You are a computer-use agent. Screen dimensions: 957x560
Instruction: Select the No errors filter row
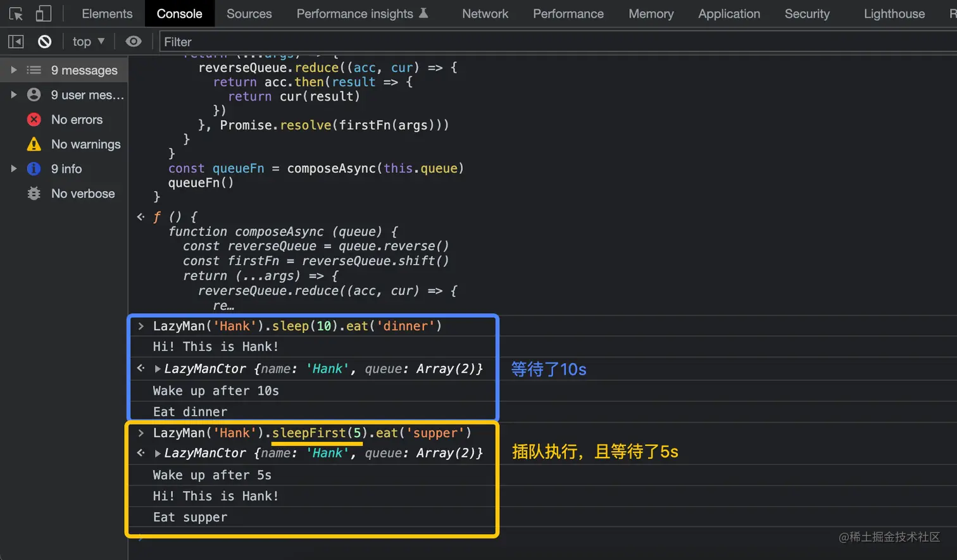pyautogui.click(x=64, y=120)
